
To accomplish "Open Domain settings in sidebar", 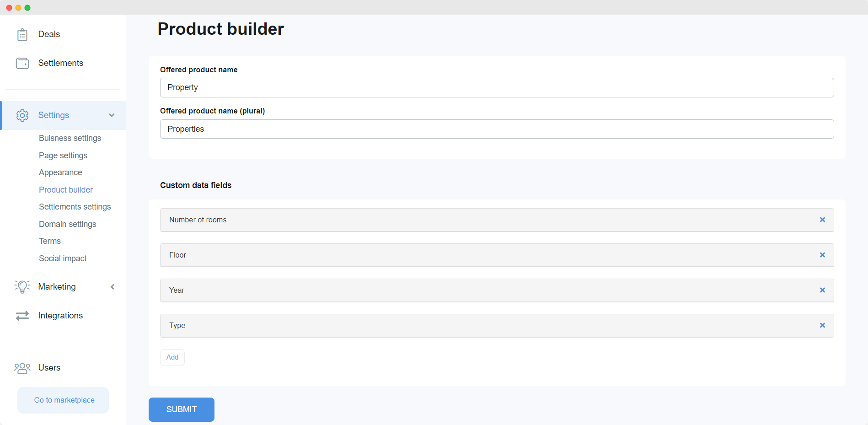I will coord(68,224).
